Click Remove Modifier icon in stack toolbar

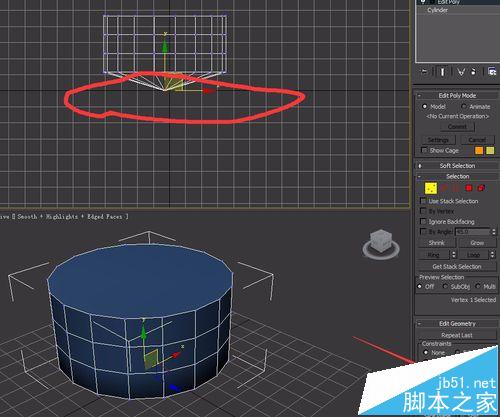(x=474, y=72)
